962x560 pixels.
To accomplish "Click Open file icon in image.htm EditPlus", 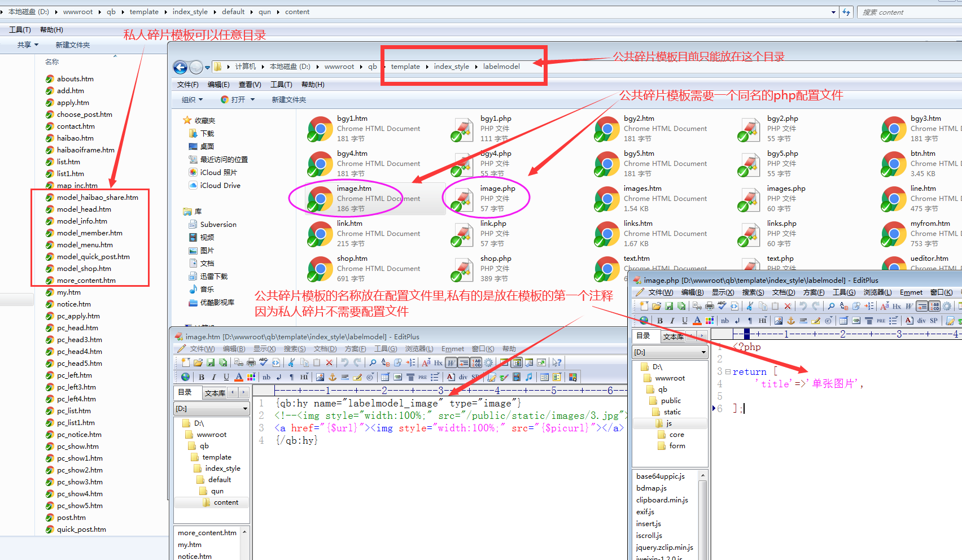I will click(x=198, y=362).
